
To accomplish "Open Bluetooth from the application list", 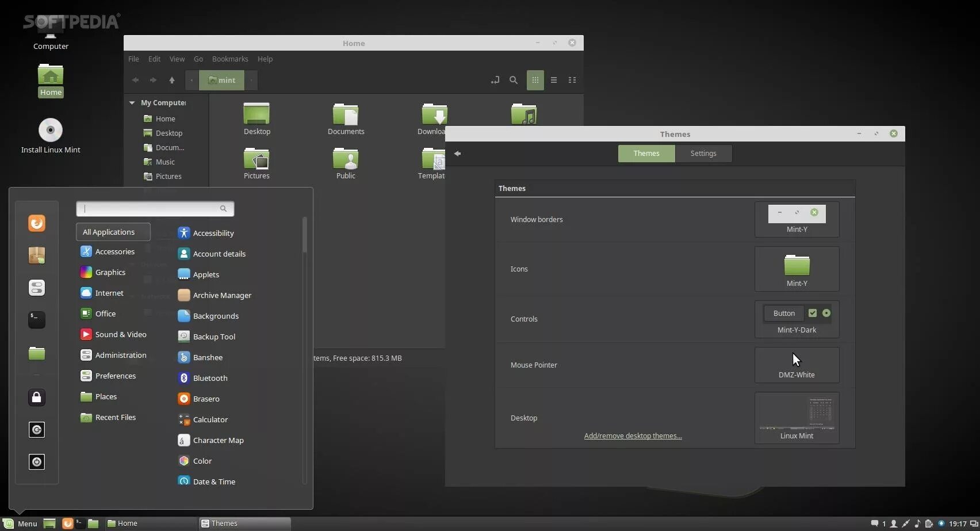I will [x=210, y=378].
